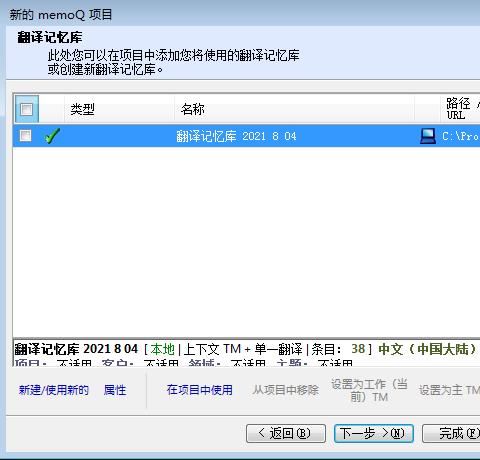Click 中文（中国大陆）language text in details
Viewport: 480px width, 460px height.
[x=428, y=349]
